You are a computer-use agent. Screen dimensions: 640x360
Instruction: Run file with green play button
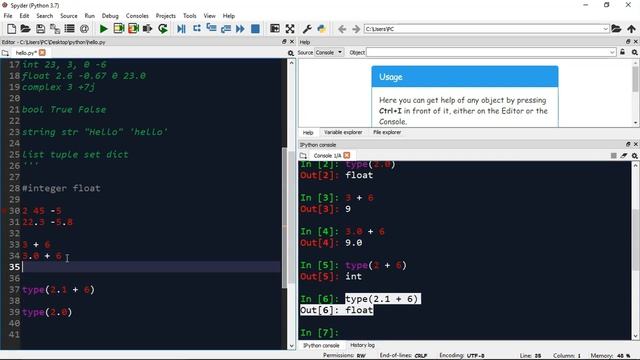[104, 29]
